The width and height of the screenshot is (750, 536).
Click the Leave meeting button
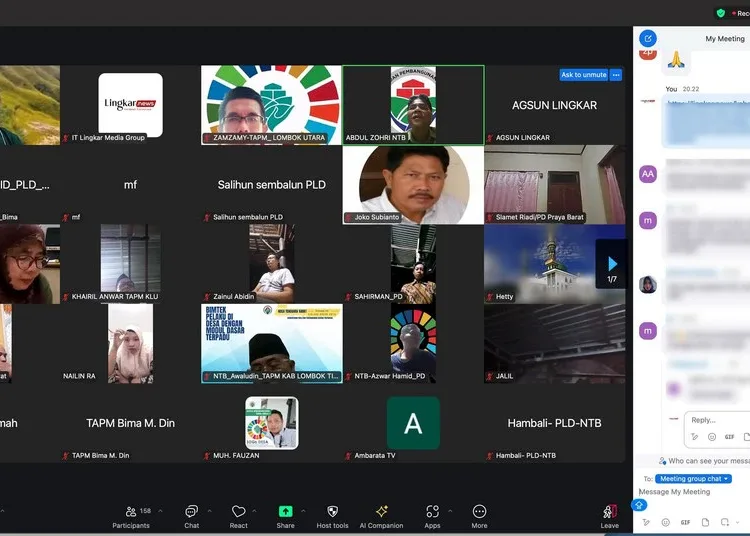[610, 517]
